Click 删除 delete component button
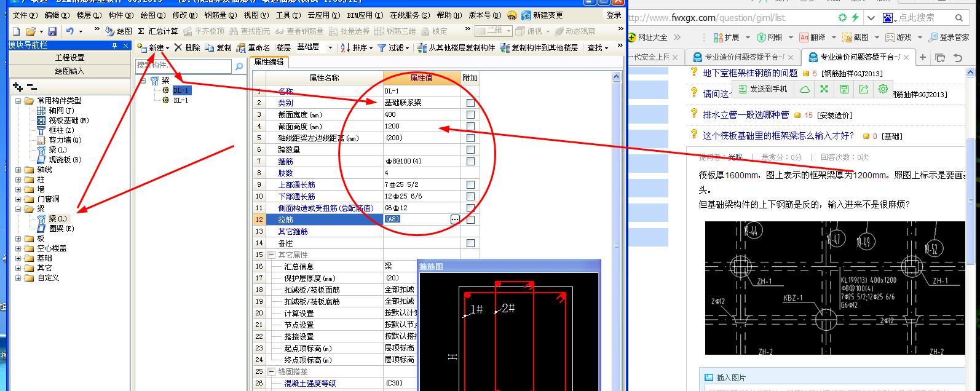This screenshot has width=980, height=391. pos(187,47)
